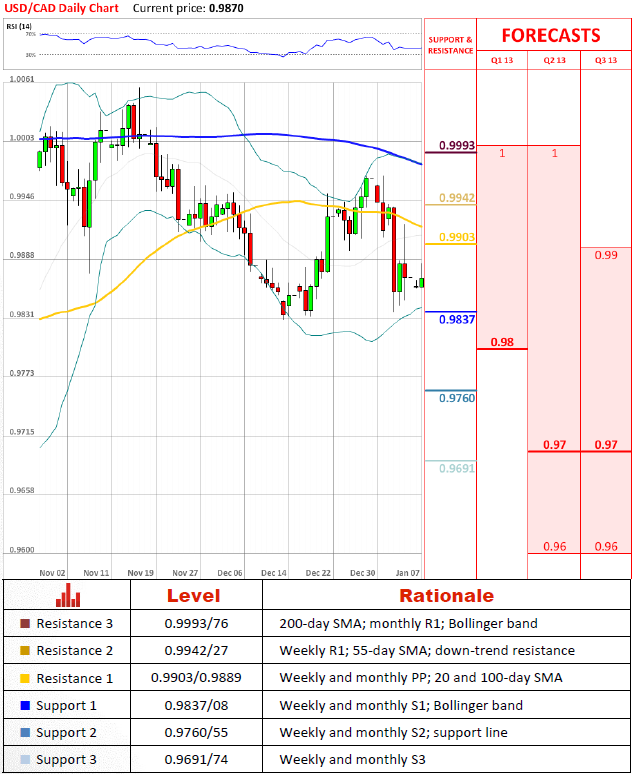
Task: Click the Jan 07 date axis label
Action: point(407,573)
